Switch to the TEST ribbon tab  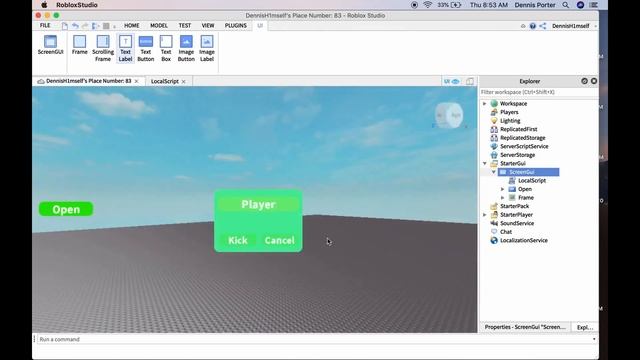pyautogui.click(x=184, y=25)
